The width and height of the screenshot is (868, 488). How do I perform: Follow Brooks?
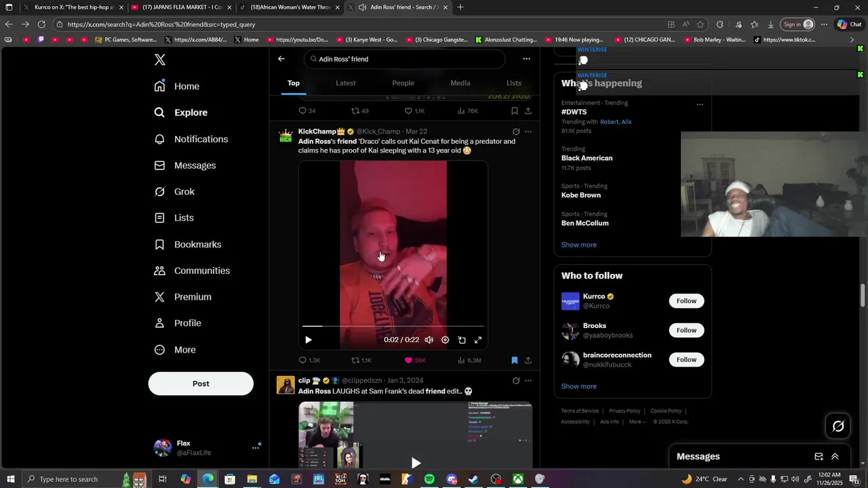click(x=686, y=330)
